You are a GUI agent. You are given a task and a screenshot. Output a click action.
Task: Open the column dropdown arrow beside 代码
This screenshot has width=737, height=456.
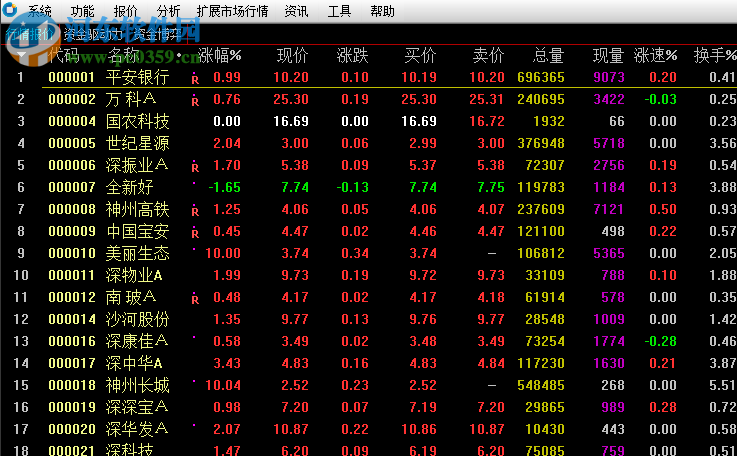coord(21,55)
